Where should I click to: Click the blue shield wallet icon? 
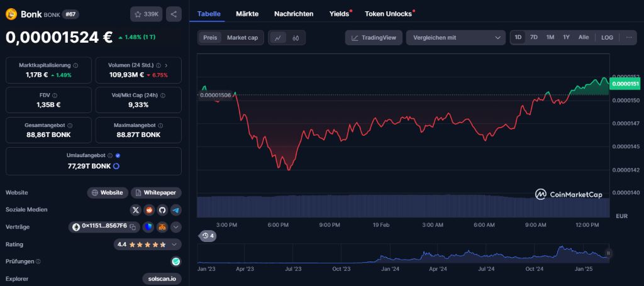point(148,227)
